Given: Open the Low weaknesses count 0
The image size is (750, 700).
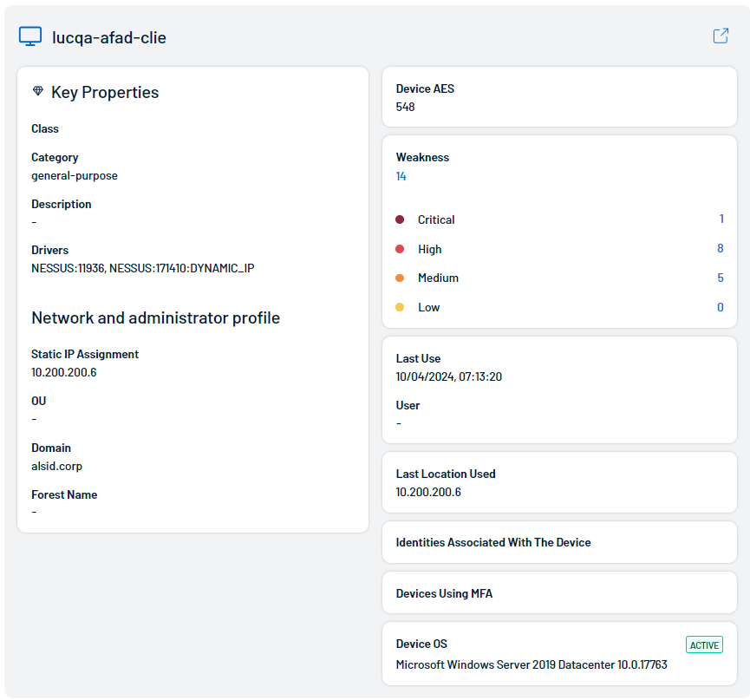Looking at the screenshot, I should 721,307.
